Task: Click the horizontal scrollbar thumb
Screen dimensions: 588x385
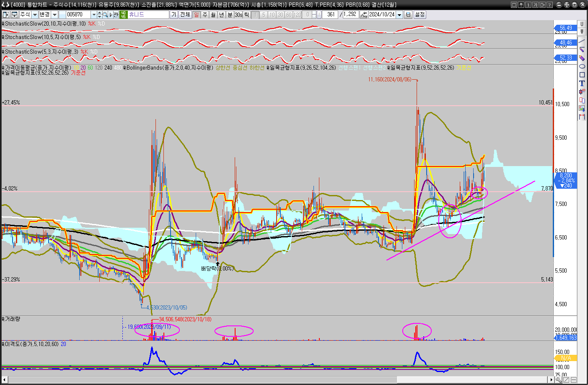Action: pos(473,380)
